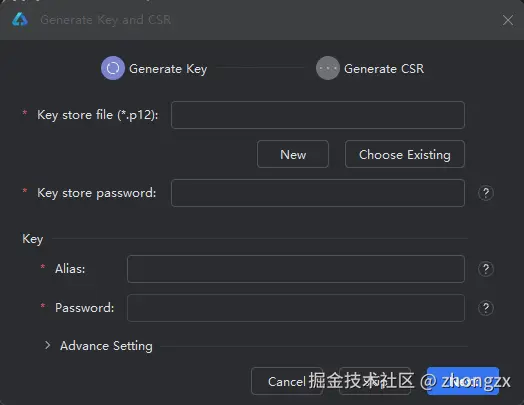Image resolution: width=524 pixels, height=405 pixels.
Task: Click the blue Next button
Action: (463, 381)
